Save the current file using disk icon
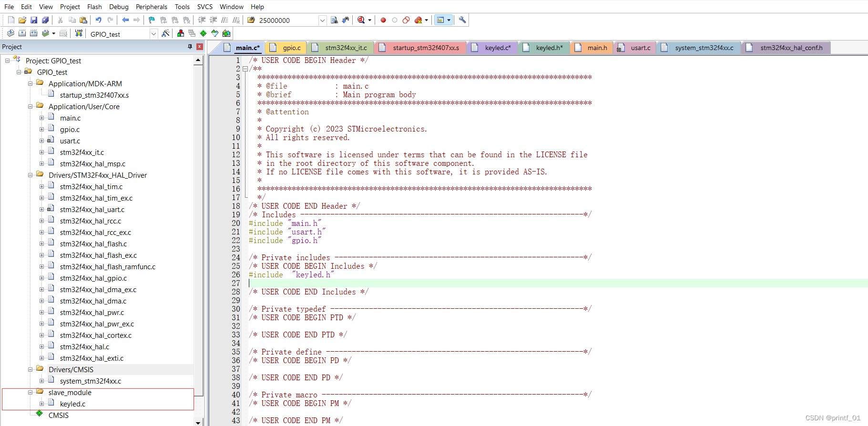The image size is (868, 426). pyautogui.click(x=34, y=20)
